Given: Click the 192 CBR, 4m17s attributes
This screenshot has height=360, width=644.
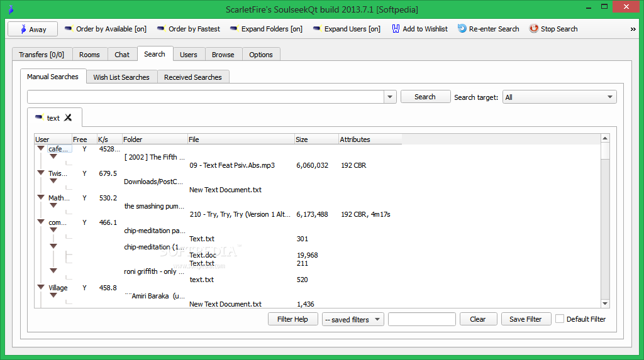Looking at the screenshot, I should tap(365, 214).
